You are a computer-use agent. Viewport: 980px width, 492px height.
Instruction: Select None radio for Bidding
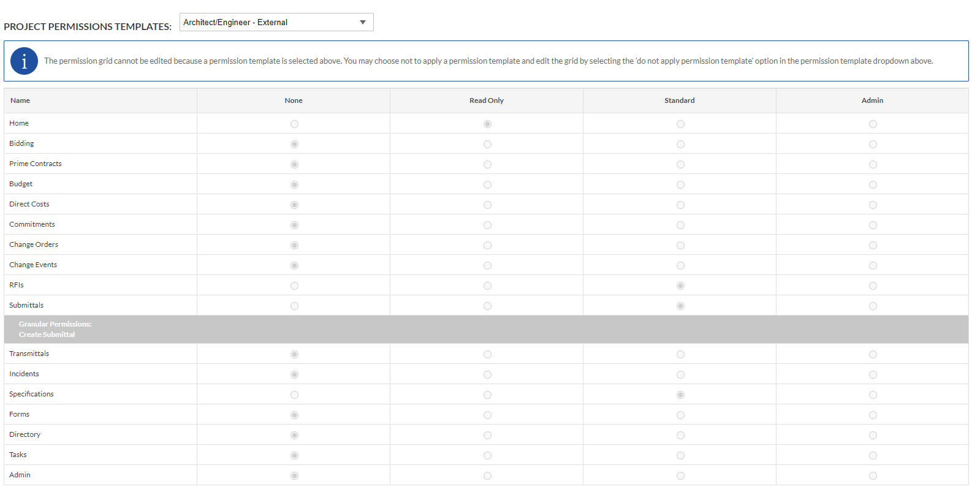coord(294,144)
